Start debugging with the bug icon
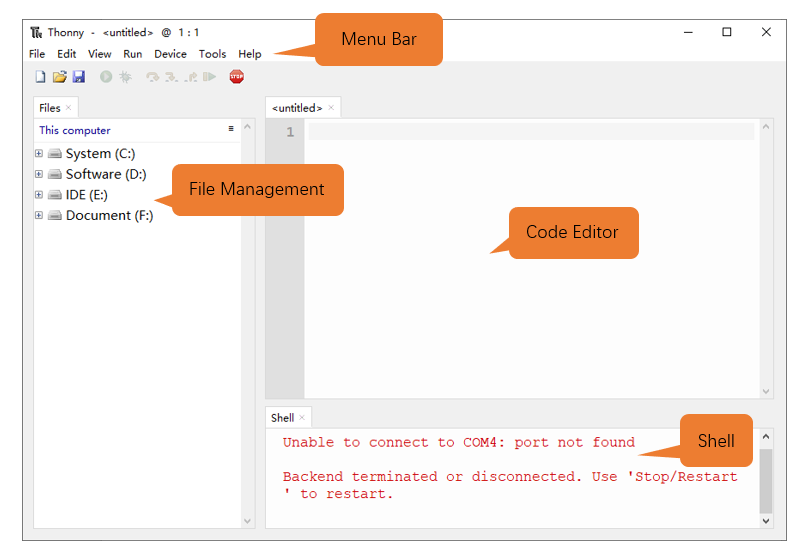The height and width of the screenshot is (559, 809). (125, 77)
